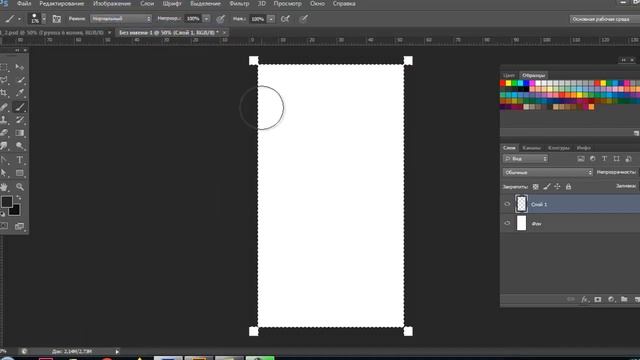Open the Файл menu

point(24,4)
